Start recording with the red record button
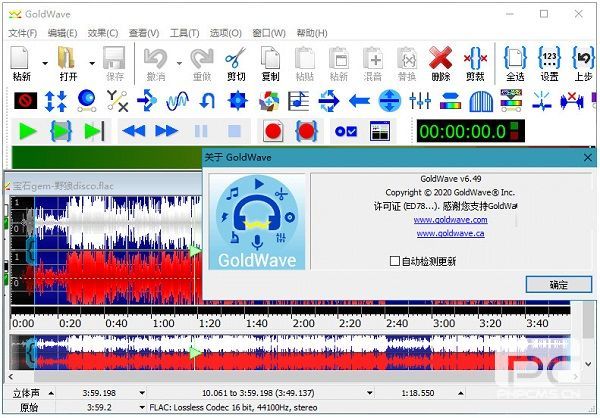Image resolution: width=600 pixels, height=418 pixels. point(273,131)
